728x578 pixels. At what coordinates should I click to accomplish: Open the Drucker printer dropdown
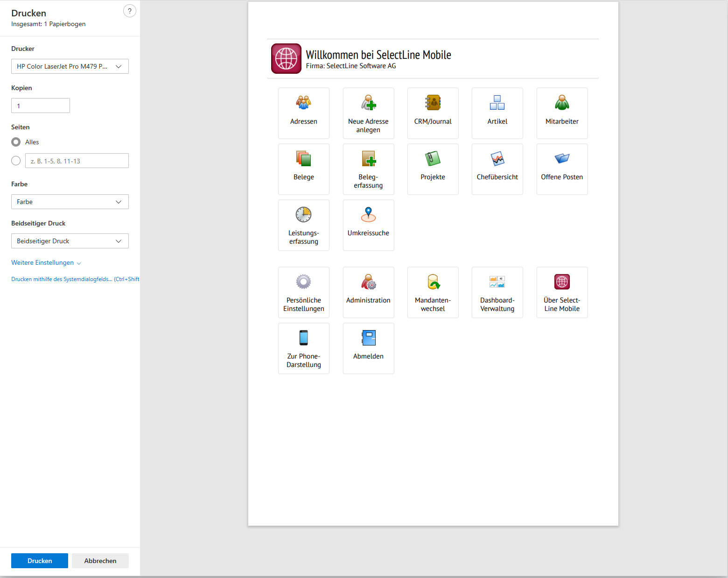point(70,66)
